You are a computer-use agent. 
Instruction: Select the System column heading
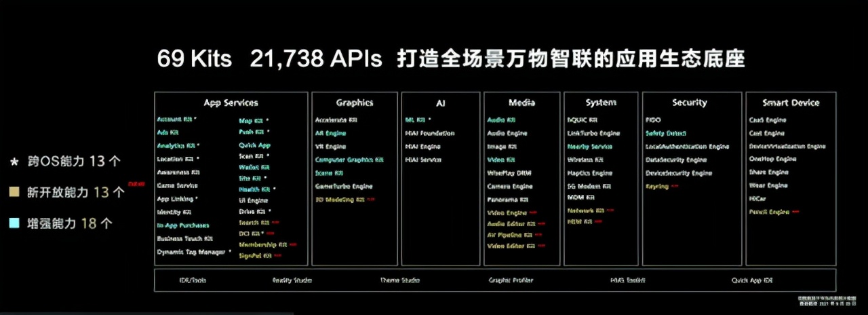point(601,103)
